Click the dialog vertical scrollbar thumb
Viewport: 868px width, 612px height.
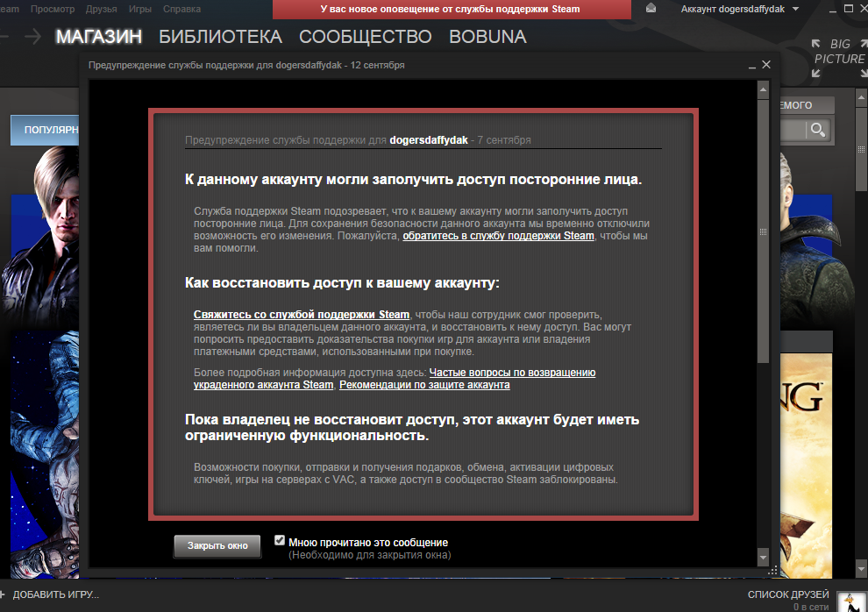click(x=764, y=231)
